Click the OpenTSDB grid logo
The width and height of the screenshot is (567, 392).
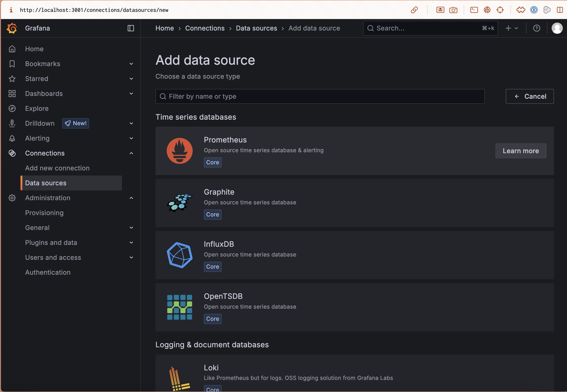(179, 307)
